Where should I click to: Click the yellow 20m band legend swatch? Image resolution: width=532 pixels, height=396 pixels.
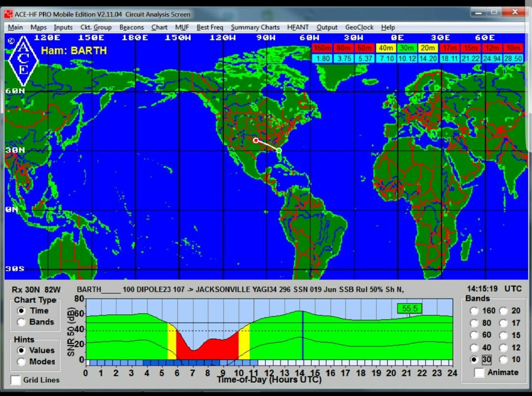click(x=428, y=48)
